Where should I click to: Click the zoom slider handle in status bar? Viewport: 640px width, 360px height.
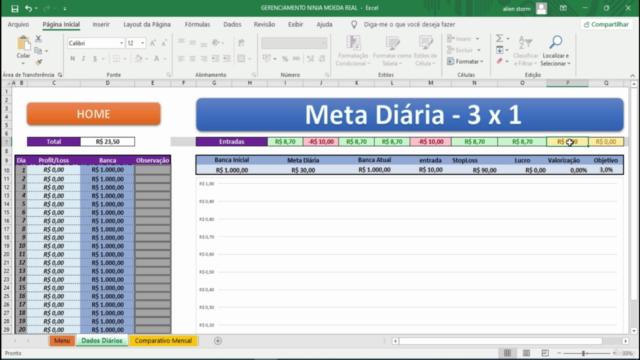[x=584, y=353]
